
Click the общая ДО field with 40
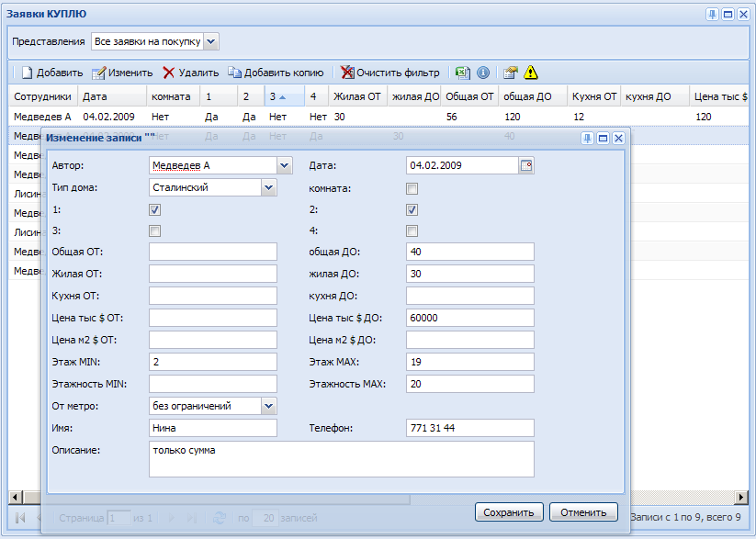pos(470,252)
